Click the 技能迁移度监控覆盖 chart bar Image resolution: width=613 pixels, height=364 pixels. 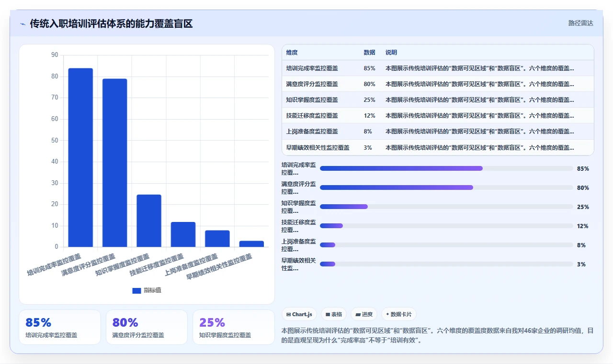(183, 234)
